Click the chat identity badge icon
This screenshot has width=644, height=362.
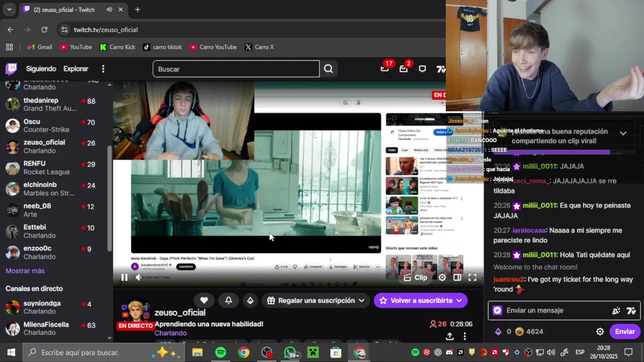pyautogui.click(x=498, y=310)
